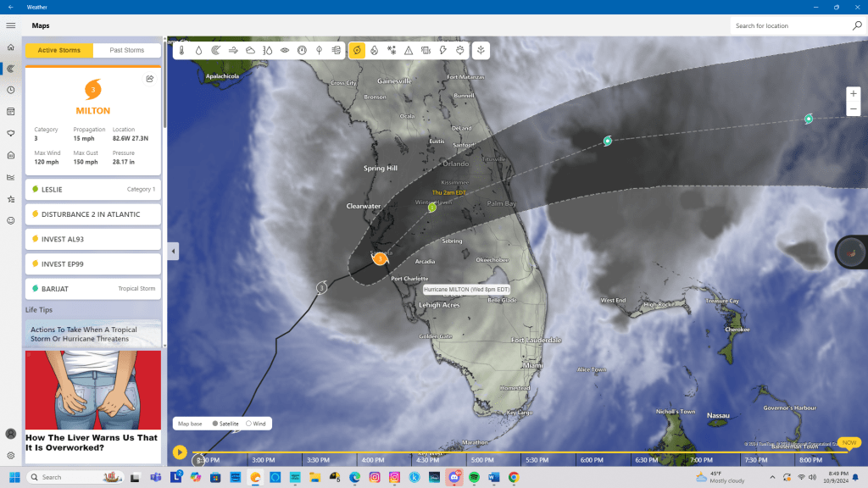Screen dimensions: 868x488
Task: Collapse the storms side panel arrow
Action: tap(173, 252)
